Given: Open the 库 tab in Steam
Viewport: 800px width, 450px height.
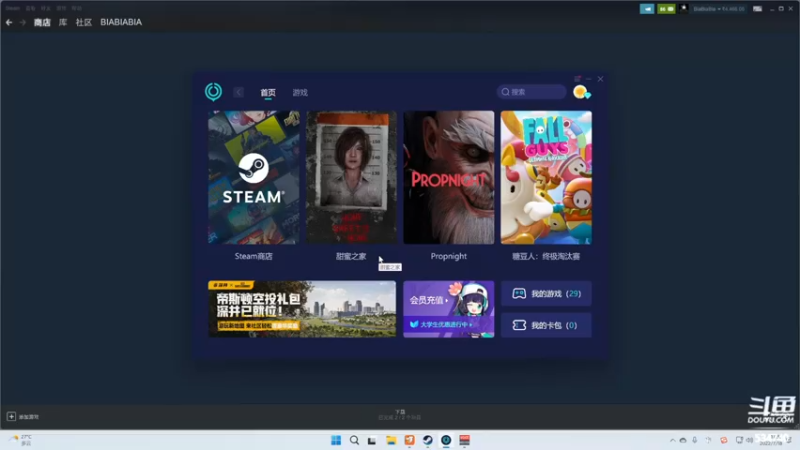Looking at the screenshot, I should pyautogui.click(x=63, y=22).
